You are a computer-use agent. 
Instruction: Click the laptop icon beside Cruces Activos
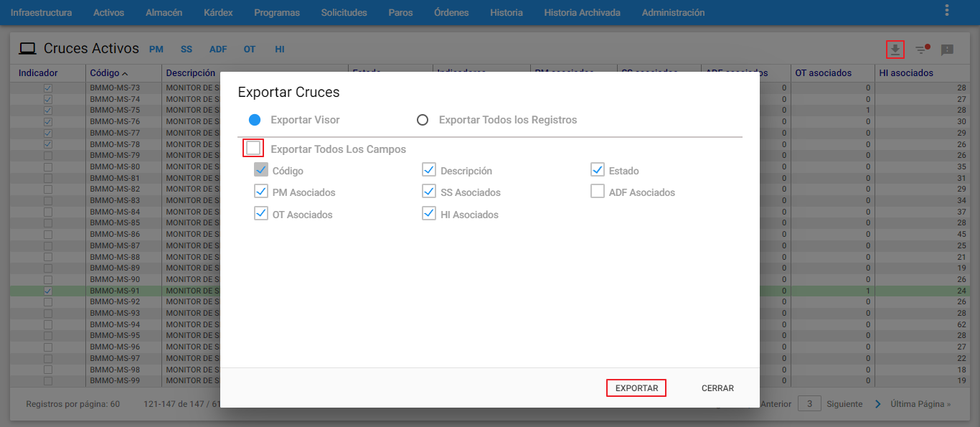coord(27,49)
